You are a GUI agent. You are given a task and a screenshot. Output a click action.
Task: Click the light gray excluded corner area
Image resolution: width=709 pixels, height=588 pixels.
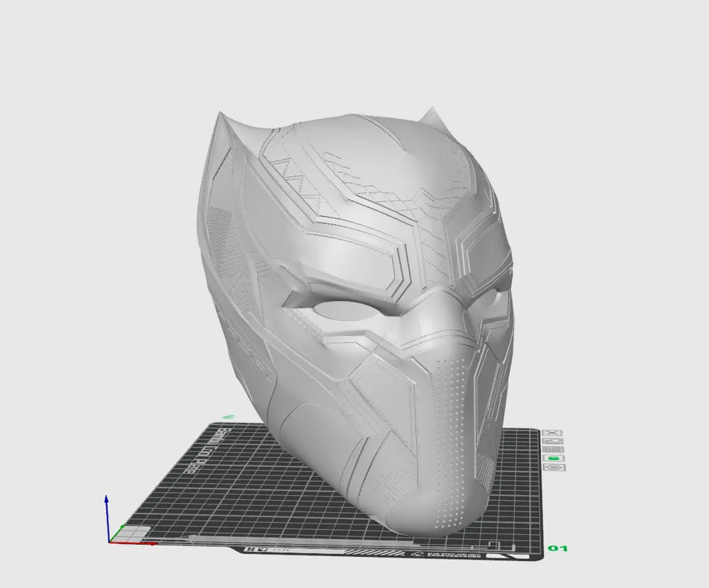pyautogui.click(x=136, y=531)
